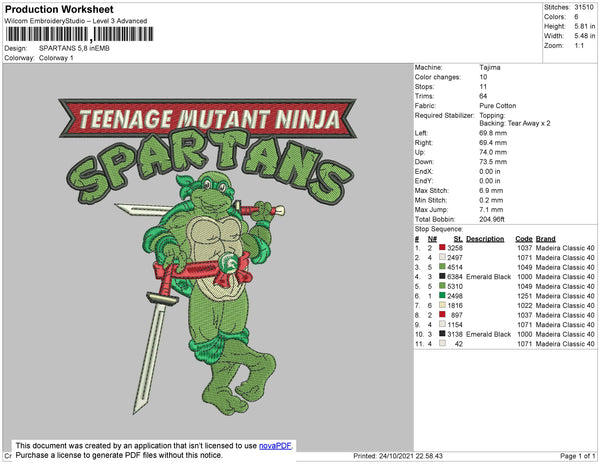Image resolution: width=600 pixels, height=464 pixels.
Task: Click the 'Production Worksheet' title
Action: click(x=59, y=10)
